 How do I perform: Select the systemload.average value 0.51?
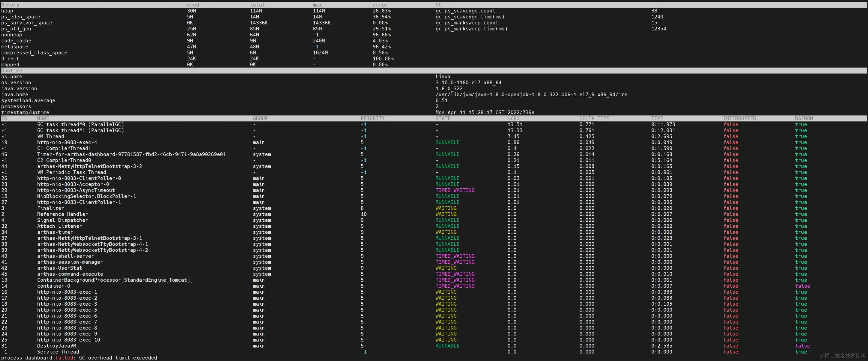coord(441,101)
